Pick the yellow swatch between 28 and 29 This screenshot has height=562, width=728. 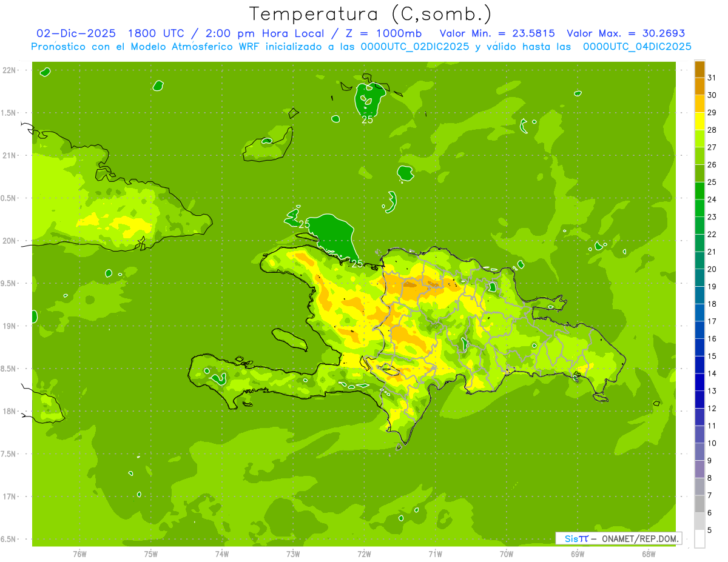pos(699,121)
